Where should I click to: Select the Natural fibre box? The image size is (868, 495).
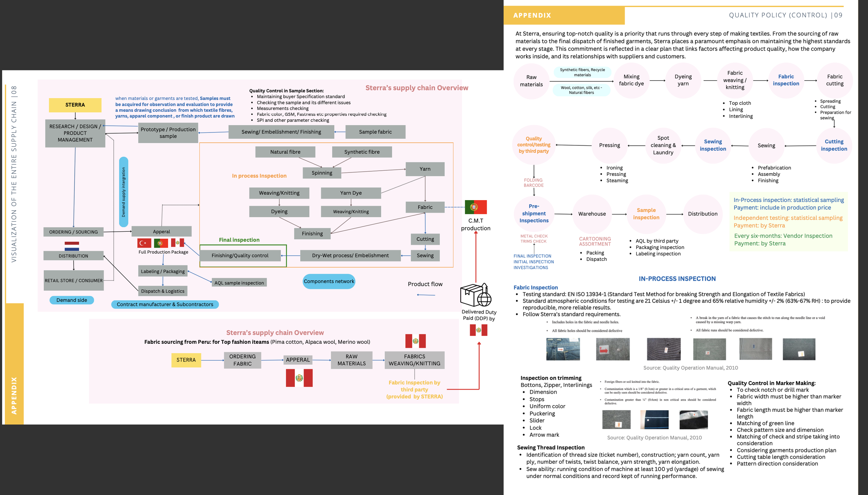[x=285, y=152]
